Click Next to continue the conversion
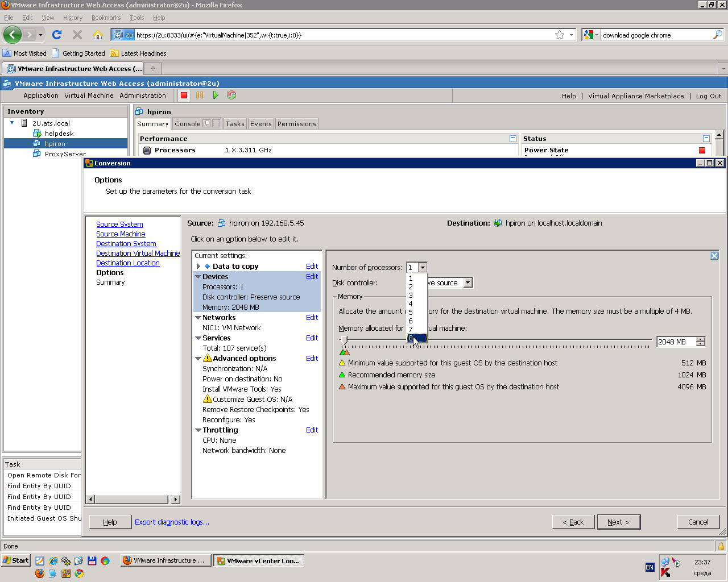This screenshot has height=582, width=728. coord(618,522)
